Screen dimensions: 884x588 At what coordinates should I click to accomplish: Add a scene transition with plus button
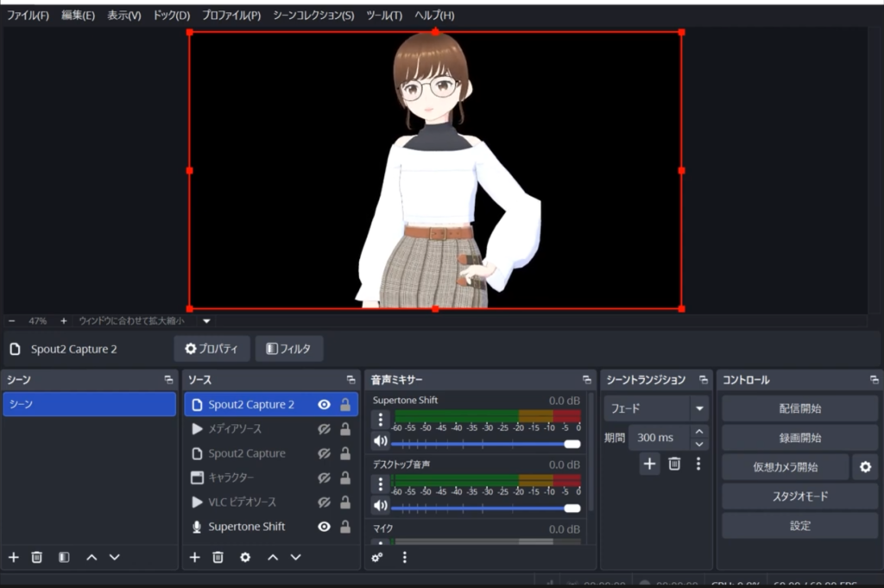pos(649,464)
